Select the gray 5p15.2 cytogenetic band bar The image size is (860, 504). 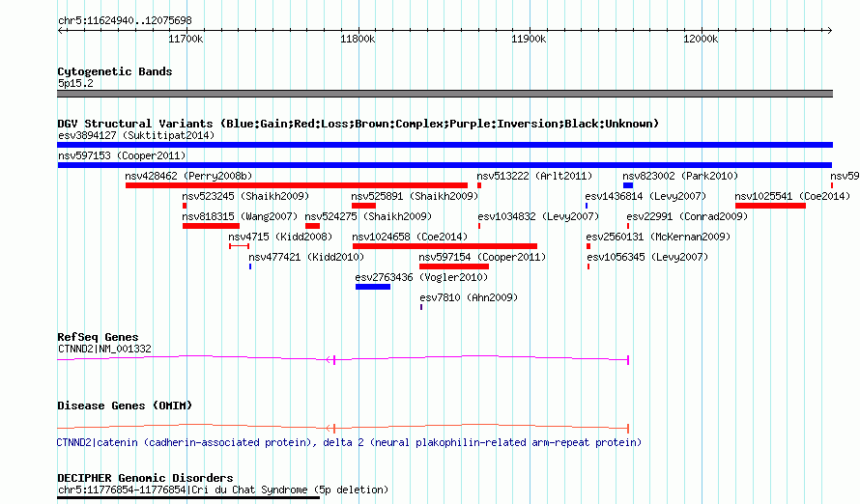point(444,94)
